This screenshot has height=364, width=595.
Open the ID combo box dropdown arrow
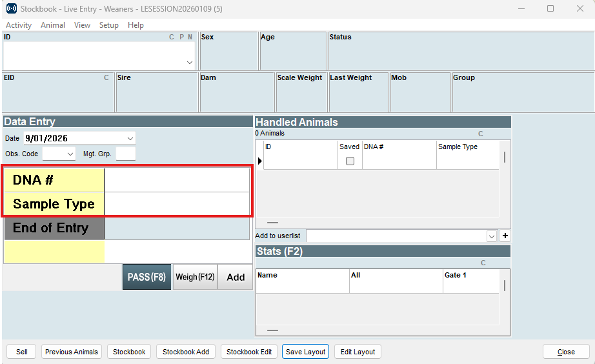pyautogui.click(x=189, y=63)
